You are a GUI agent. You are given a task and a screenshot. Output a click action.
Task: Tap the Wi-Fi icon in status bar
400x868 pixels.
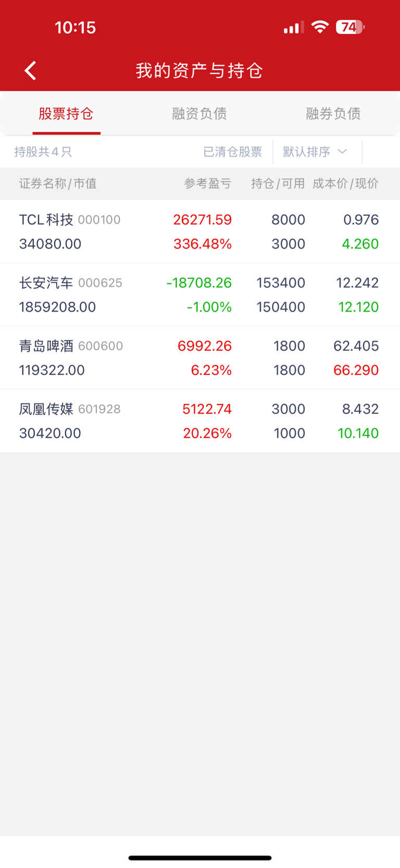click(x=319, y=27)
